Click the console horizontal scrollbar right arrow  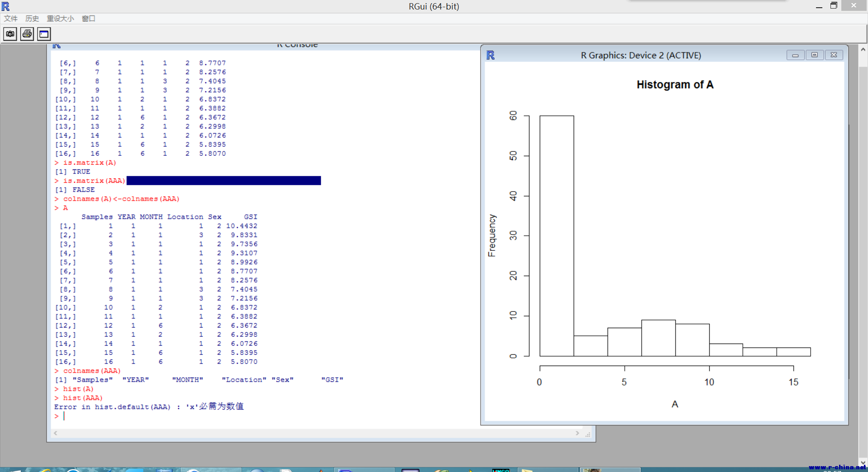[x=577, y=433]
